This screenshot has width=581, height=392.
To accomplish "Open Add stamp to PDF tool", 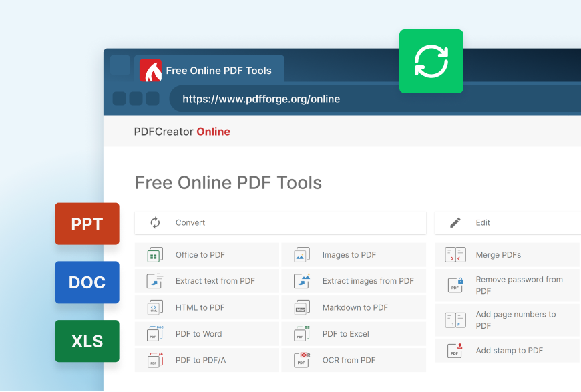I will 508,351.
